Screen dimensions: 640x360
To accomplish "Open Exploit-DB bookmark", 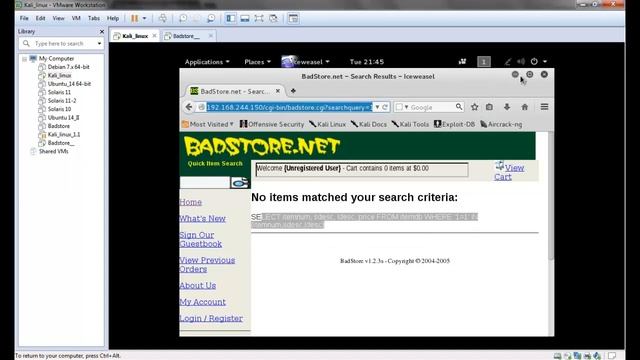I will click(x=454, y=124).
